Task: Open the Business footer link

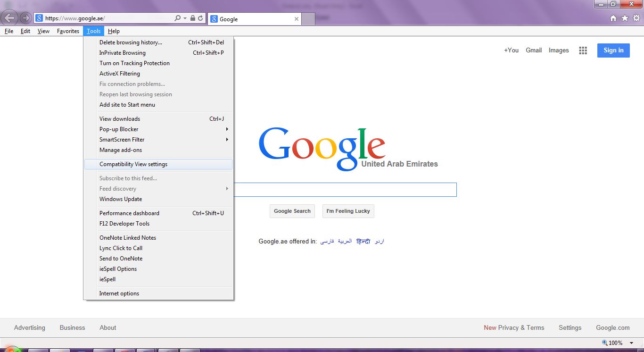Action: click(x=72, y=328)
